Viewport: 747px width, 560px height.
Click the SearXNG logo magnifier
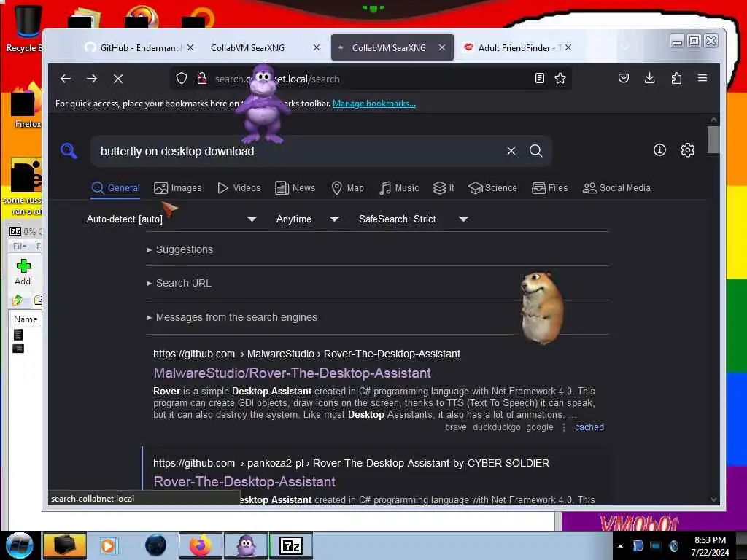pos(69,151)
